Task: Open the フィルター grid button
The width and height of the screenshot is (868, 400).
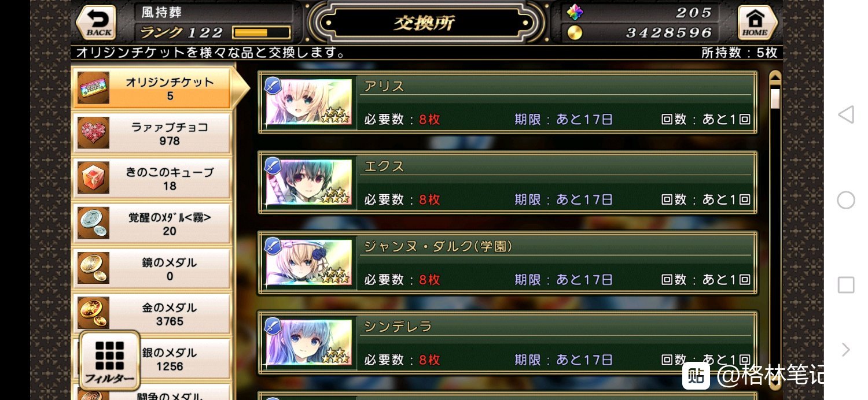Action: (x=109, y=360)
